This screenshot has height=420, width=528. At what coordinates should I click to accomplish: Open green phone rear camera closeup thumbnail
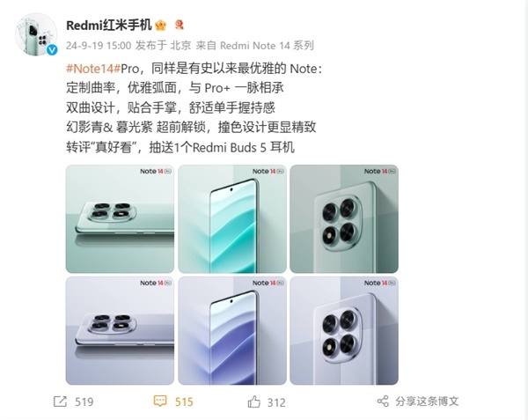(344, 219)
